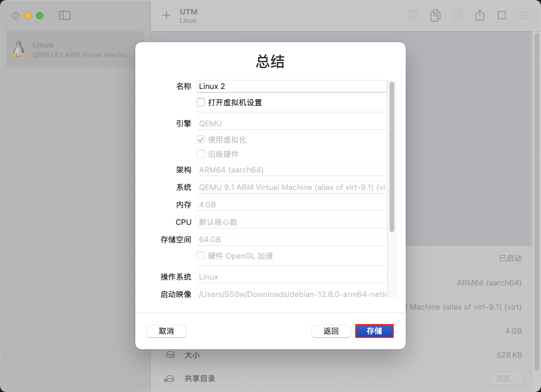
Task: Open UTM settings sliders icon in toolbar
Action: pyautogui.click(x=525, y=16)
